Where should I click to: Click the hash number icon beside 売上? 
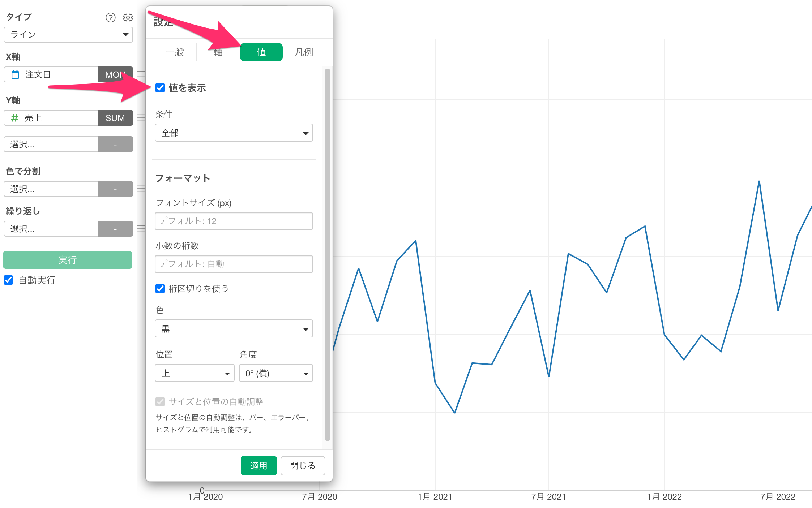[14, 118]
